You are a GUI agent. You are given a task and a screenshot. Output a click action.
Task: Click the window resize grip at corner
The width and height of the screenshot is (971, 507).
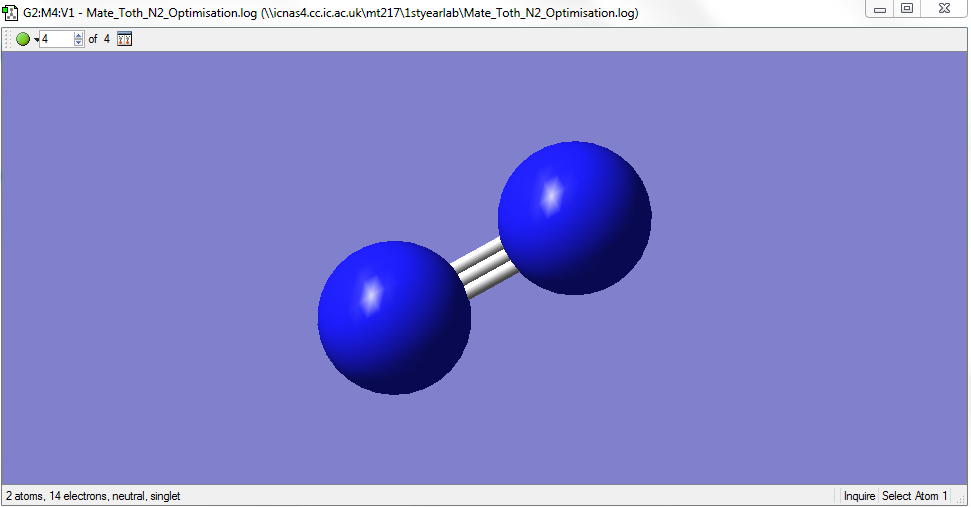[962, 499]
